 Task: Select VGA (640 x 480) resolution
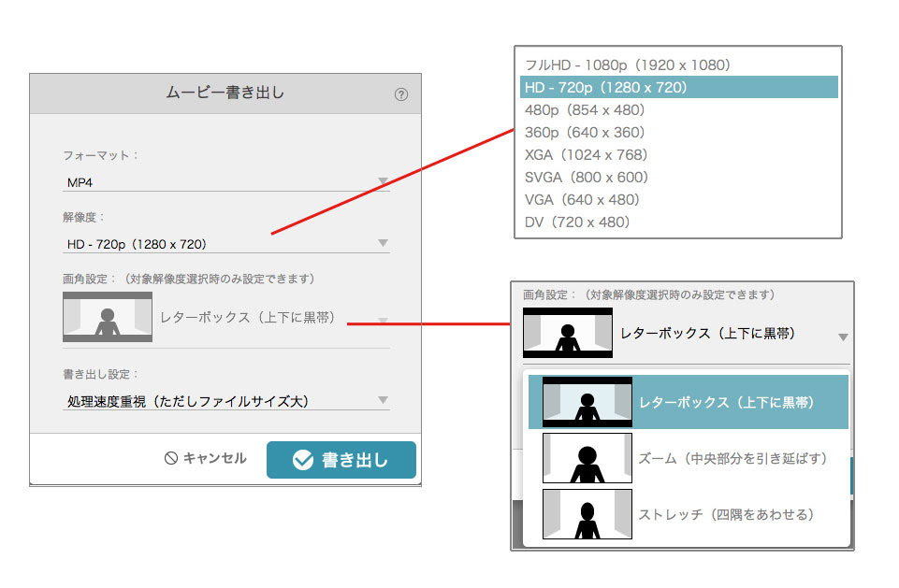point(679,199)
